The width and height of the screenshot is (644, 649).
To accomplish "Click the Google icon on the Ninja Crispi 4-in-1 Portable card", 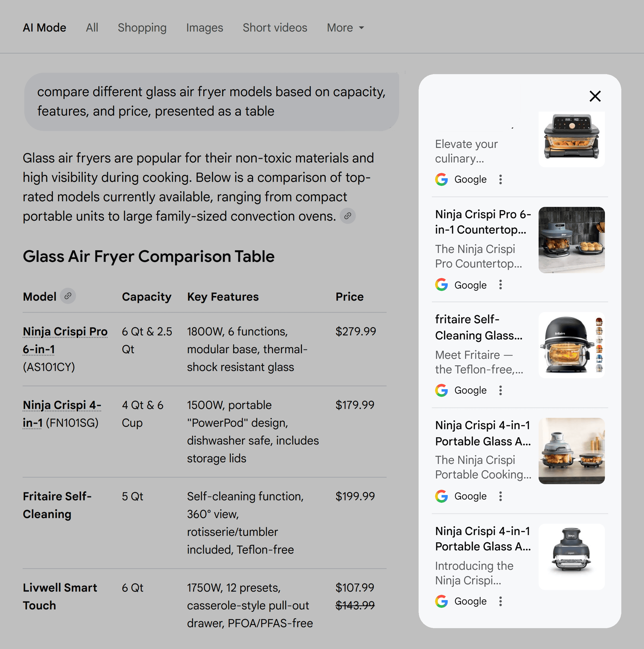I will (441, 496).
